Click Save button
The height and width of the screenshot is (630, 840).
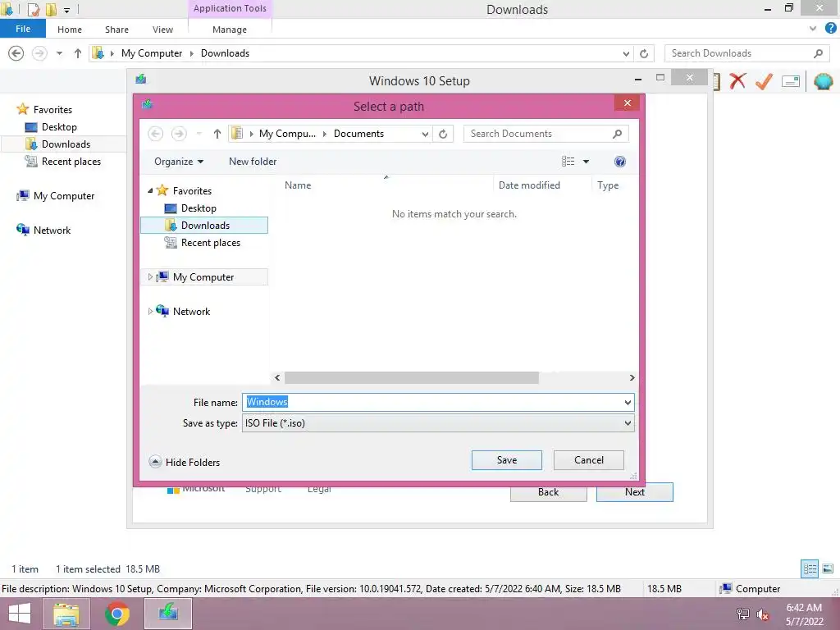click(x=507, y=460)
